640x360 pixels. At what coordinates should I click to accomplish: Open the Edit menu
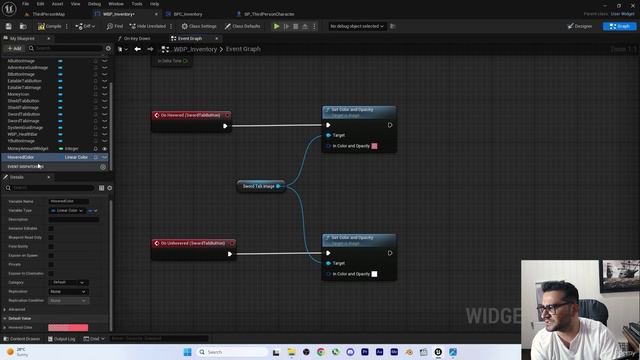(x=40, y=4)
